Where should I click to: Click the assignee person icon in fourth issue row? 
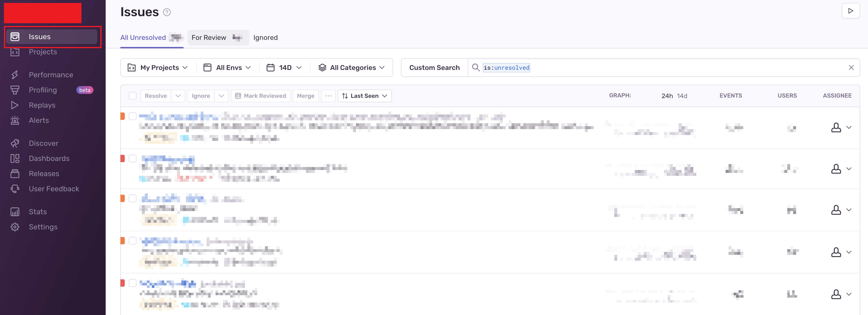click(x=836, y=252)
